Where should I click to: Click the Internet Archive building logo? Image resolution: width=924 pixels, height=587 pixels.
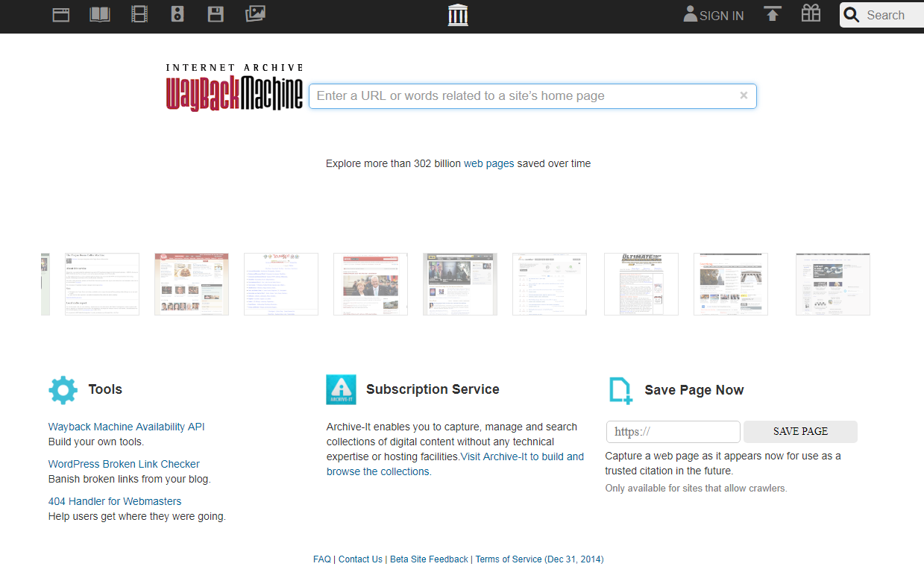click(x=458, y=15)
